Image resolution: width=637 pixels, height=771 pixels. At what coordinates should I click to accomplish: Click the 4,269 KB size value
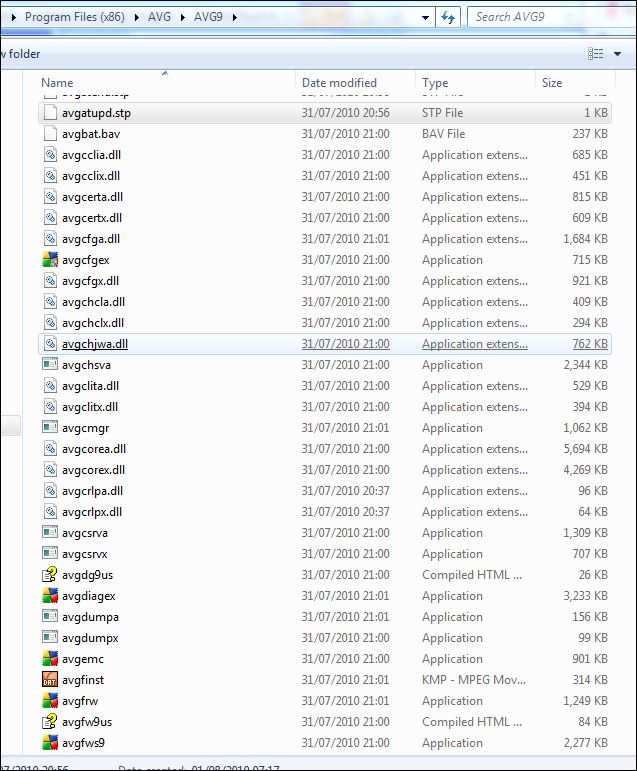click(585, 470)
